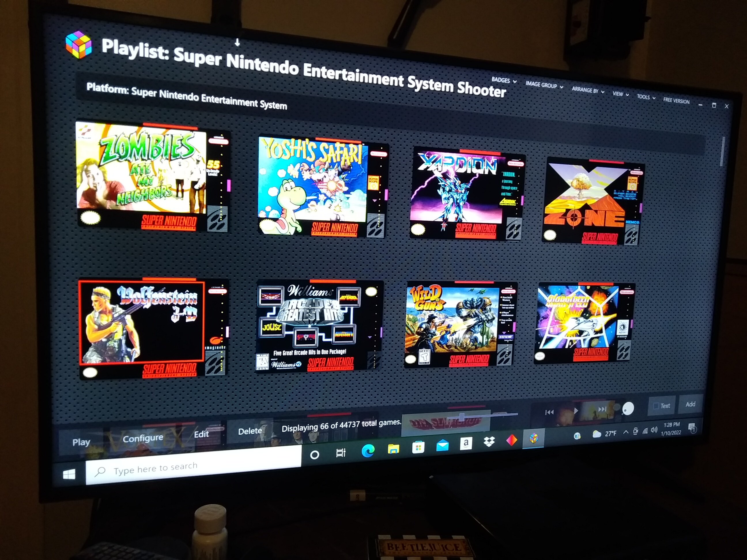Click the Windows Start button
The image size is (747, 560).
[x=69, y=475]
